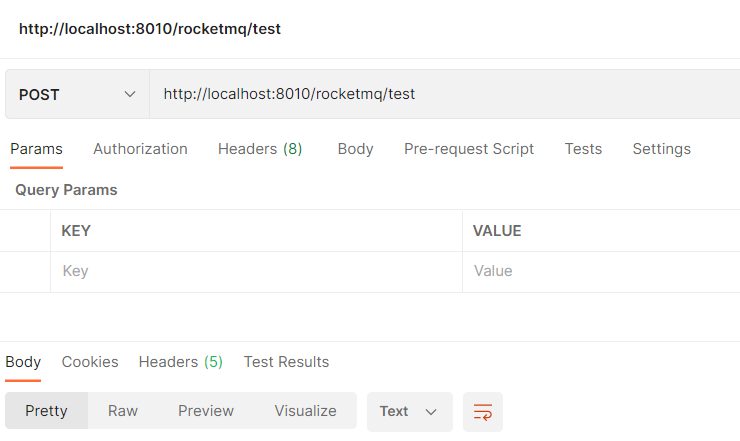Open the request Headers (8) tab
740x441 pixels.
coord(260,149)
